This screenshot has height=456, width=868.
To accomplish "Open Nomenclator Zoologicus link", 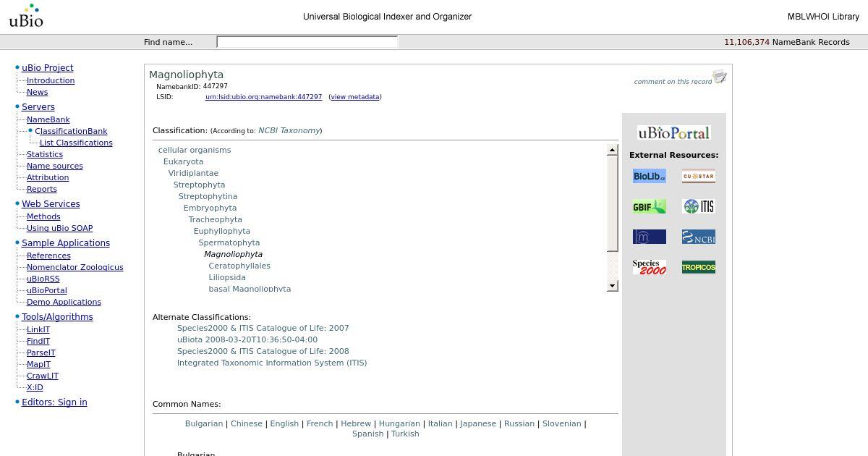I will click(x=75, y=267).
